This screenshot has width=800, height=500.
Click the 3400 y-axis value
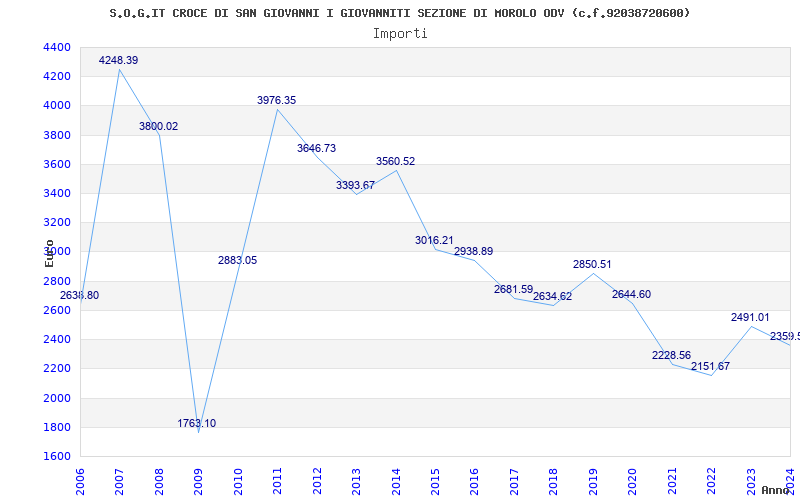57,193
